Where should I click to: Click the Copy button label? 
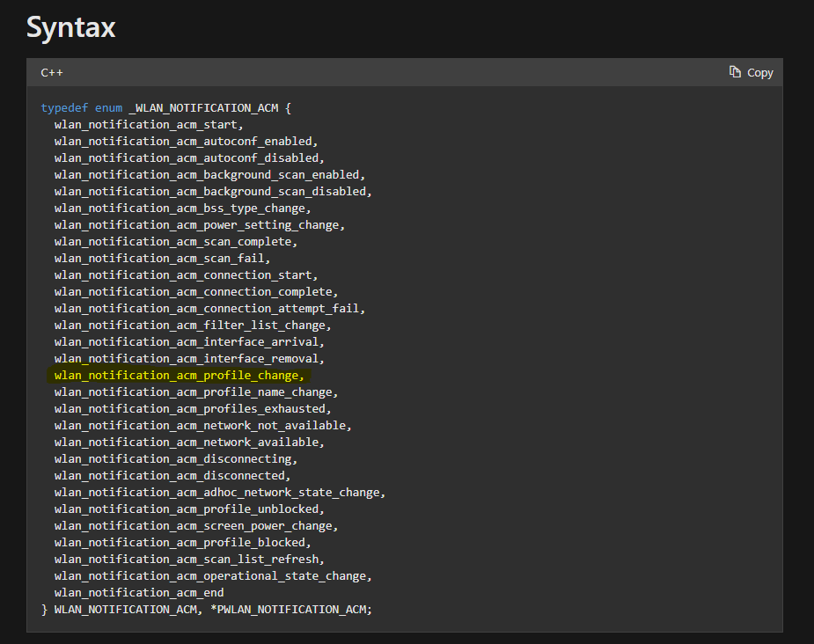pyautogui.click(x=760, y=73)
